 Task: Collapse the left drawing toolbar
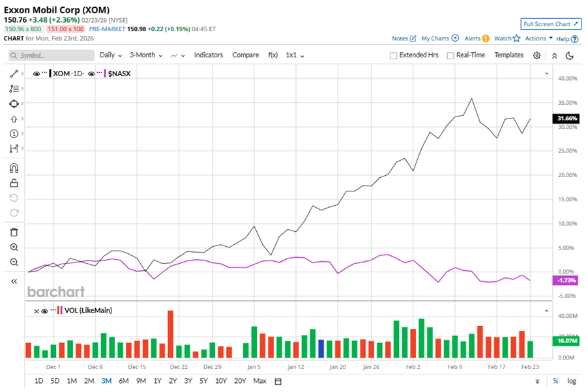(x=14, y=281)
